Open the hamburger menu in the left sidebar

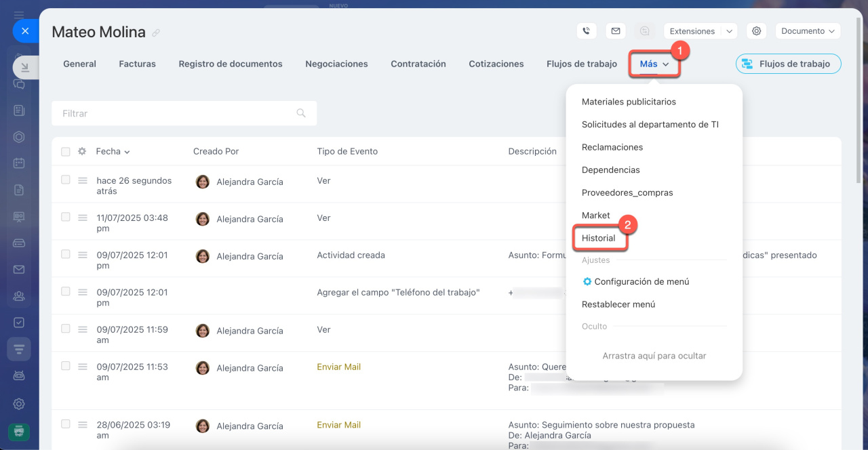click(19, 14)
